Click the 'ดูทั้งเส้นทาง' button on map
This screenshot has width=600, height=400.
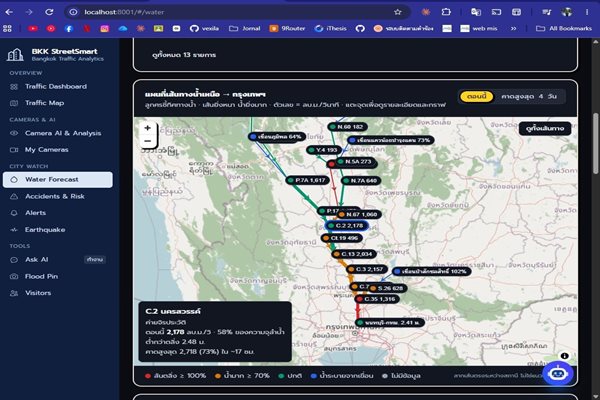545,128
